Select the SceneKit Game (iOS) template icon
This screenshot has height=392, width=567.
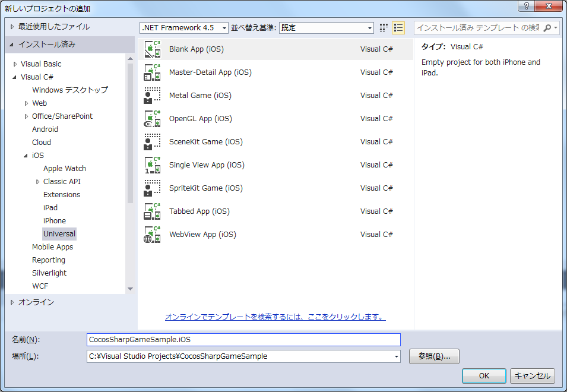tap(152, 142)
